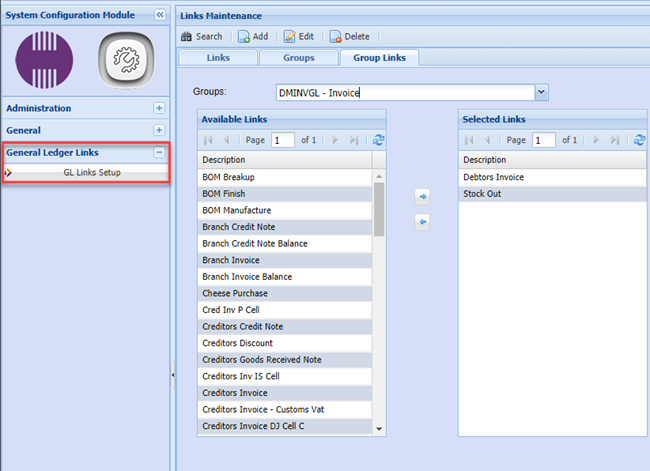Move link to Selected with right arrow
Viewport: 650px width, 471px height.
(x=422, y=198)
